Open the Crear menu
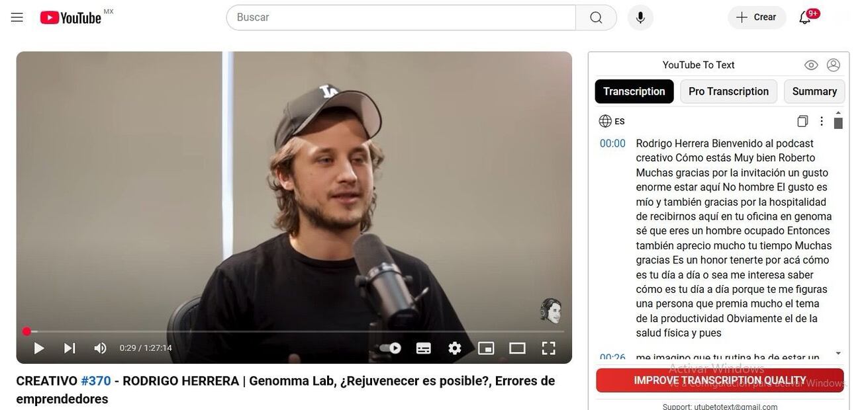 point(757,17)
